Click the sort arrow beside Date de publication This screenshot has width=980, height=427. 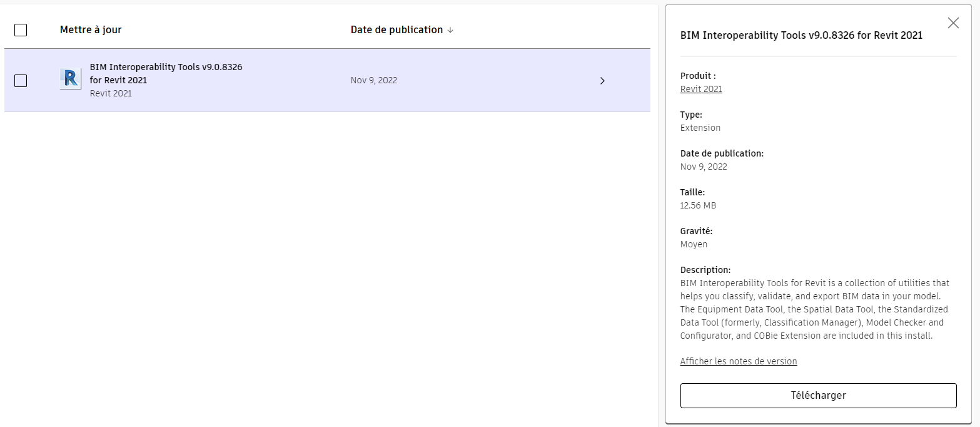pos(451,31)
